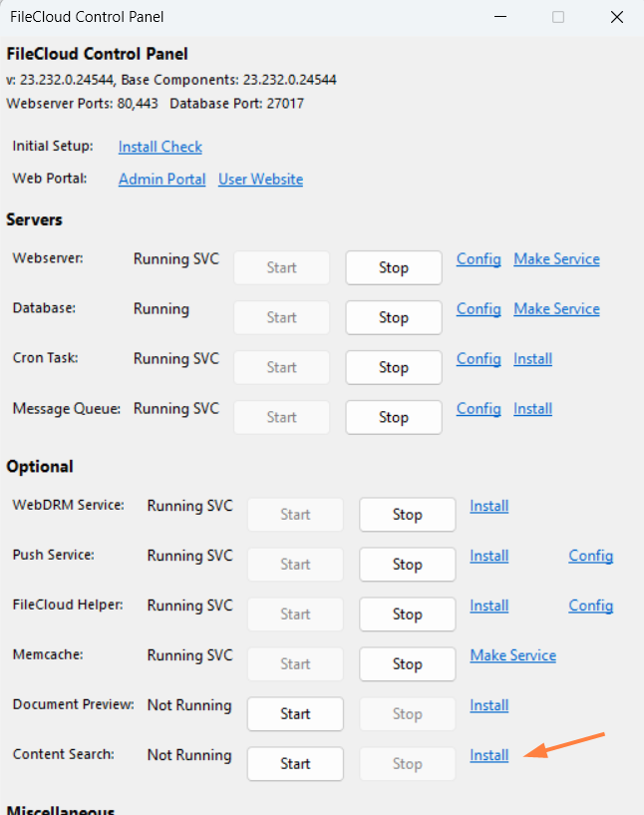
Task: Stop the Memcache service
Action: [407, 664]
